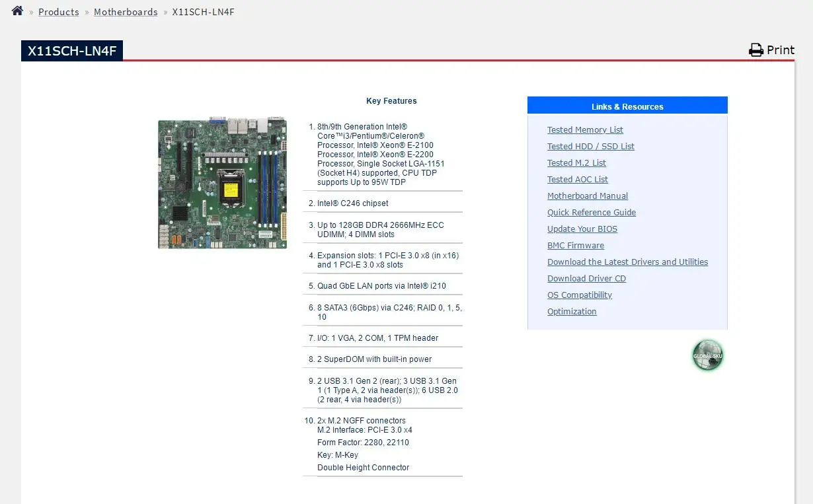
Task: Select the 2 SuperDOM with built-in power text
Action: [374, 359]
